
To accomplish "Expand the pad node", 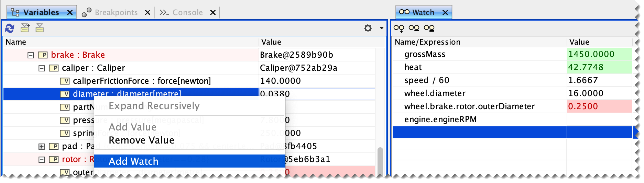I will click(42, 146).
